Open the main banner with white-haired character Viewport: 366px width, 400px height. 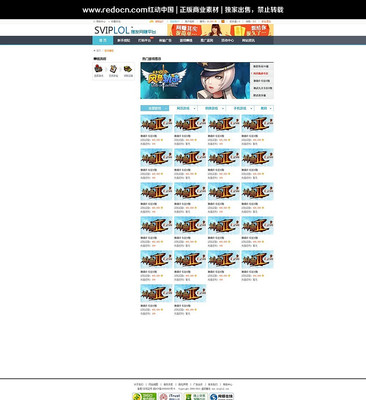coord(195,81)
